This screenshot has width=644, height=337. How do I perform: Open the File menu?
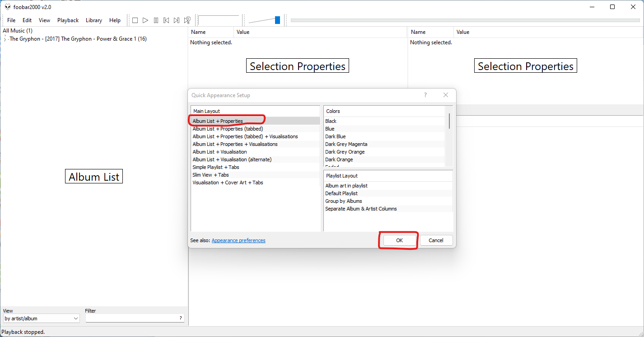point(11,20)
